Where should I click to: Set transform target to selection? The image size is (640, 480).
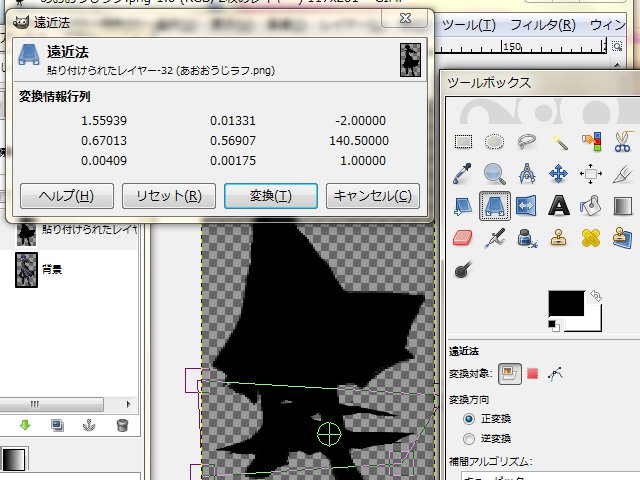pos(532,373)
